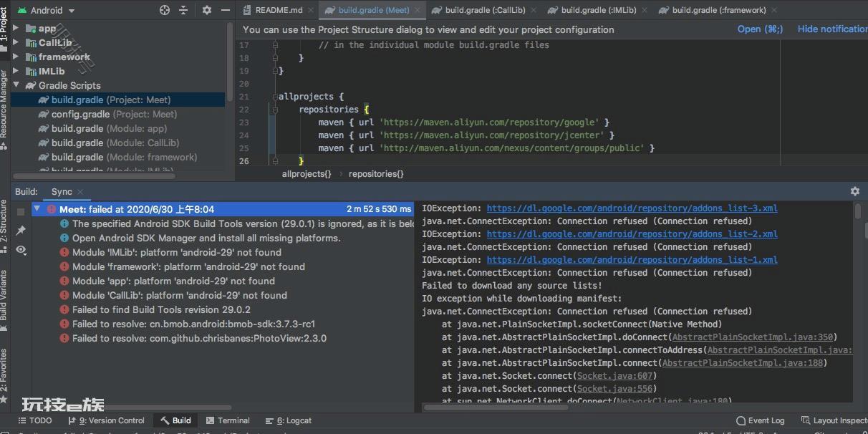Select the Sync tab in Build panel
The width and height of the screenshot is (868, 434).
tap(62, 192)
